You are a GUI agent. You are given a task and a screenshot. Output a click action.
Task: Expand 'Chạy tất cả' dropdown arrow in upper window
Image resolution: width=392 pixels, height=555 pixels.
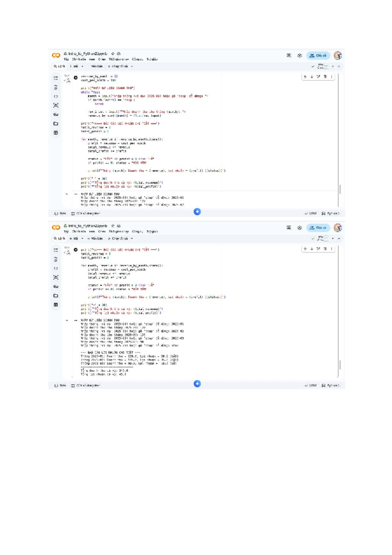coord(132,66)
